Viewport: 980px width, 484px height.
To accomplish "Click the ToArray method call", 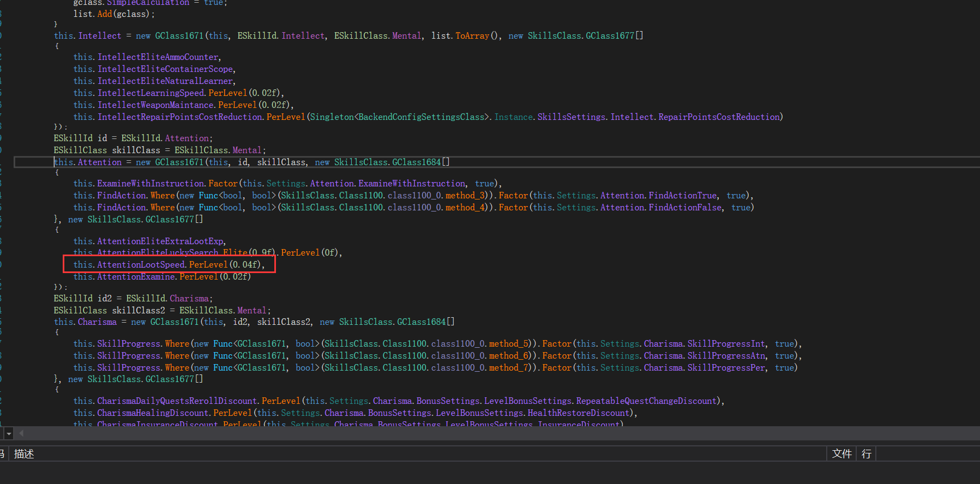I will (472, 36).
